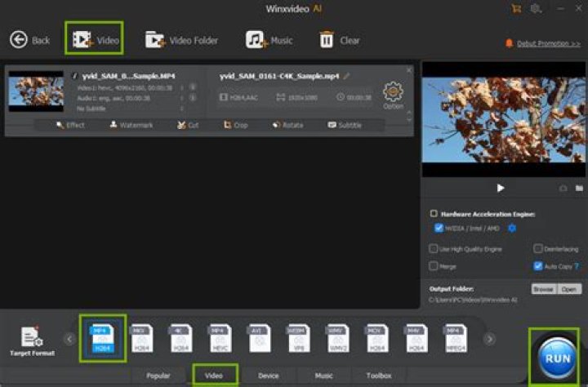Go back using the Back arrow
Viewport: 588px width, 387px height.
coord(29,40)
